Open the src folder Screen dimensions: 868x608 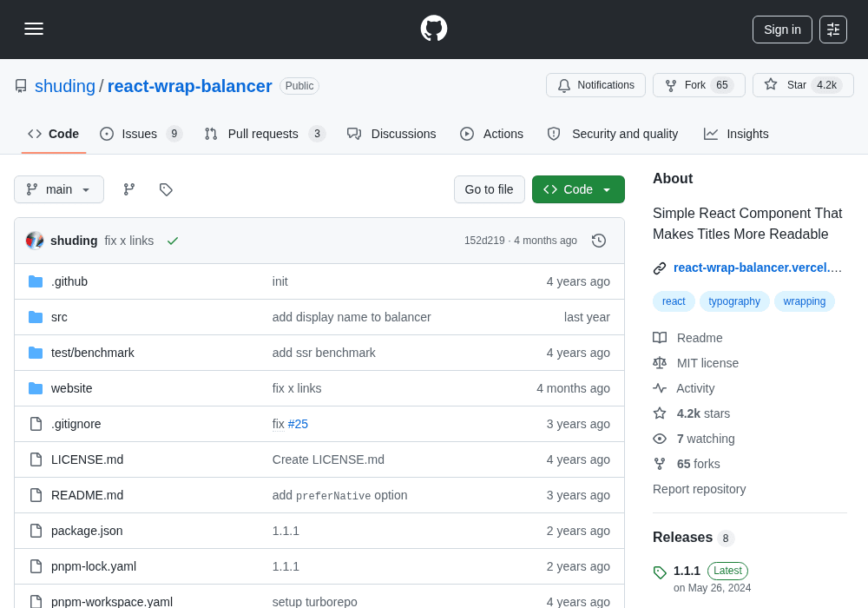click(59, 317)
